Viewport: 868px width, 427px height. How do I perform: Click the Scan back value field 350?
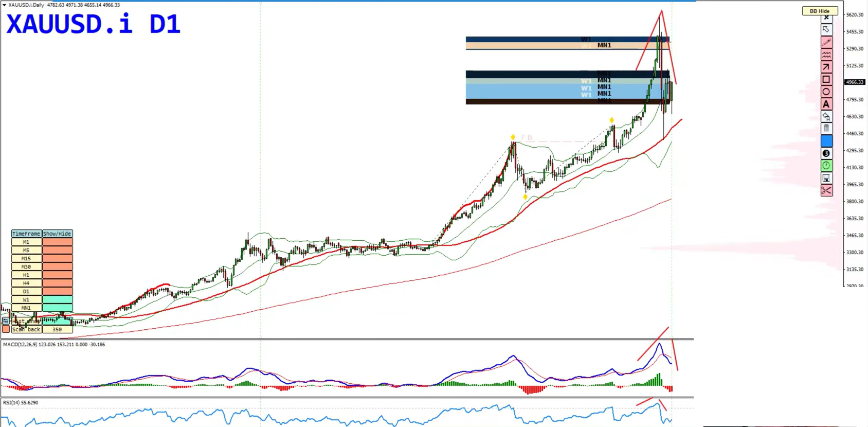[x=57, y=329]
